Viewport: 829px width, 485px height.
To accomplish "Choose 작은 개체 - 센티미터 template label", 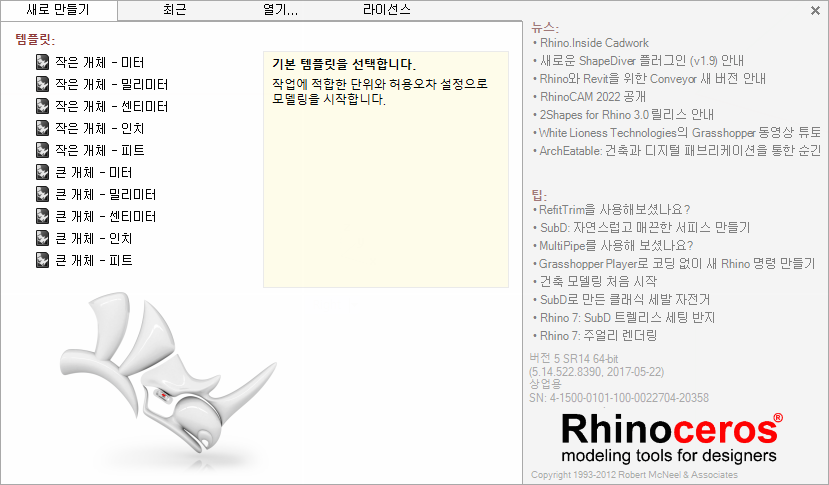I will 112,107.
